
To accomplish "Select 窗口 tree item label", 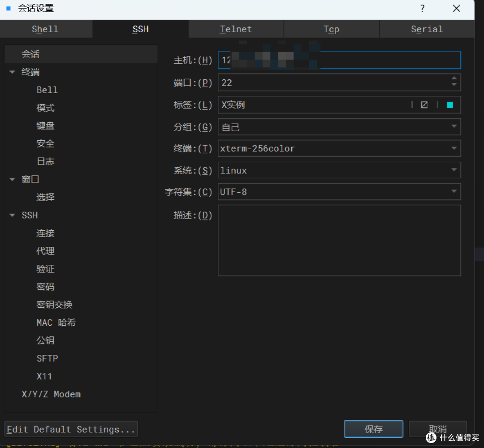I will click(30, 179).
